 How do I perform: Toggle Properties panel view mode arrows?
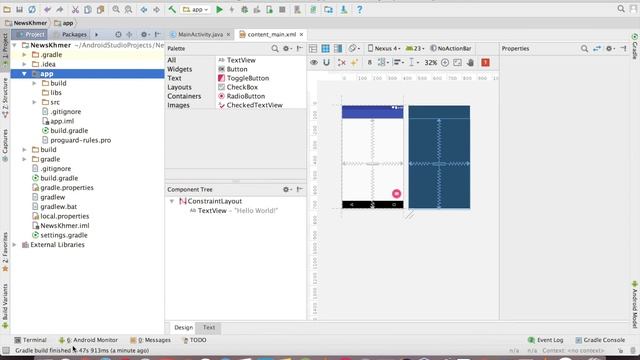click(597, 49)
